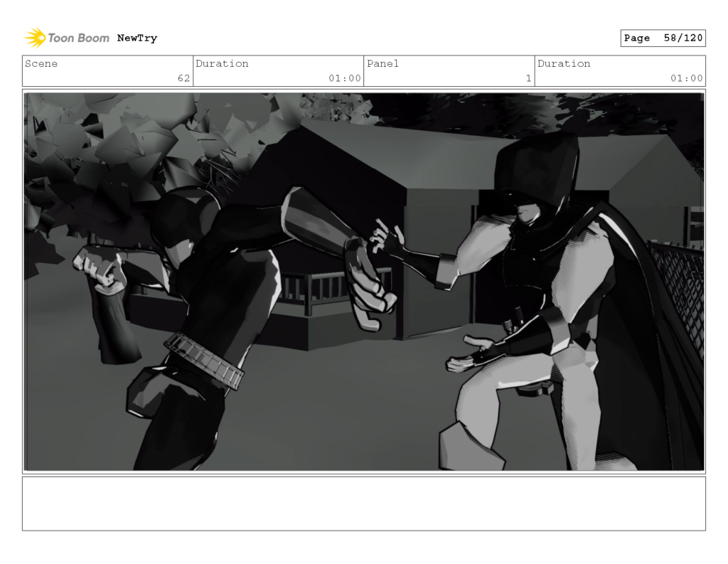Click the Scene header label
The width and height of the screenshot is (728, 564).
point(41,64)
